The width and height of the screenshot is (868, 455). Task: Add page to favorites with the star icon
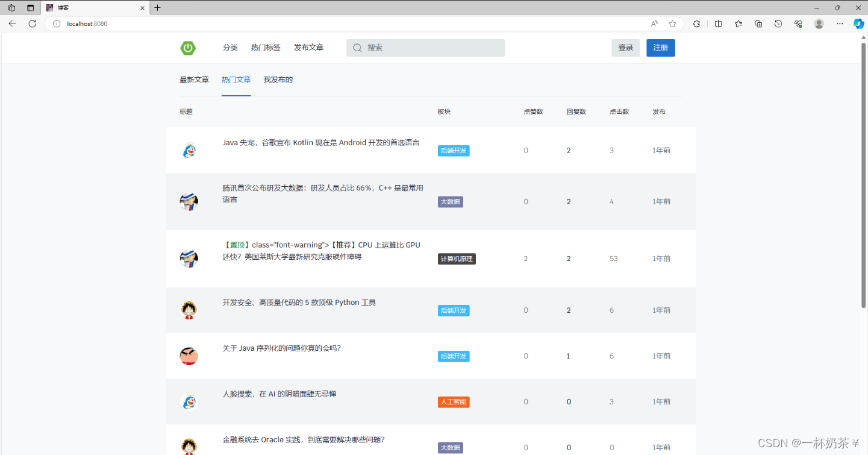click(672, 24)
